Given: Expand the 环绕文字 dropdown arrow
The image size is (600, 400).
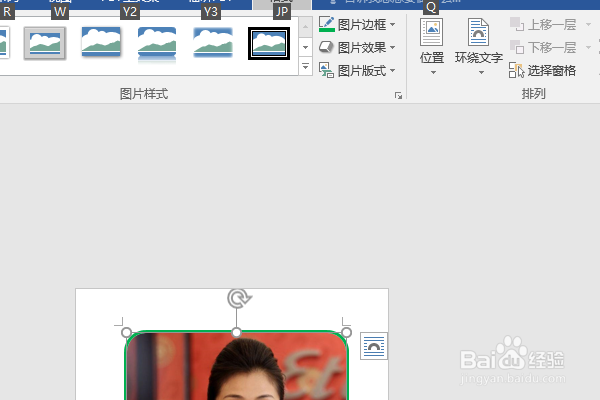Looking at the screenshot, I should (481, 72).
